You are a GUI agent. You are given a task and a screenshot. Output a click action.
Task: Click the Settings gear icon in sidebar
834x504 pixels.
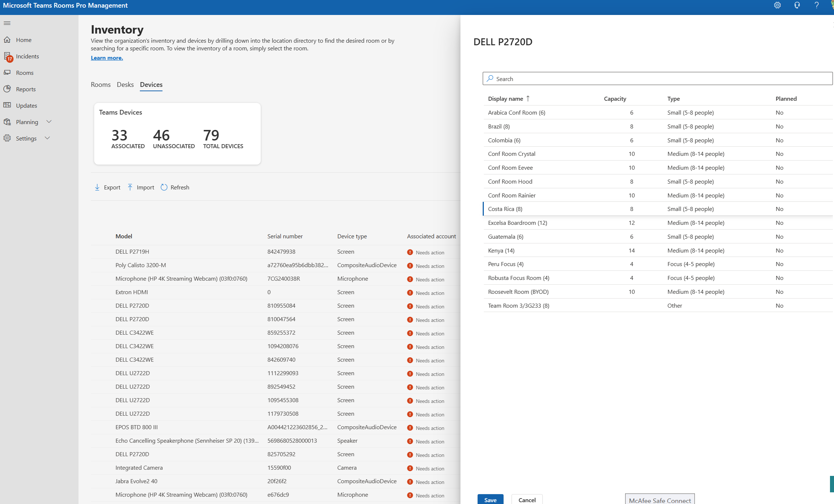click(x=7, y=138)
